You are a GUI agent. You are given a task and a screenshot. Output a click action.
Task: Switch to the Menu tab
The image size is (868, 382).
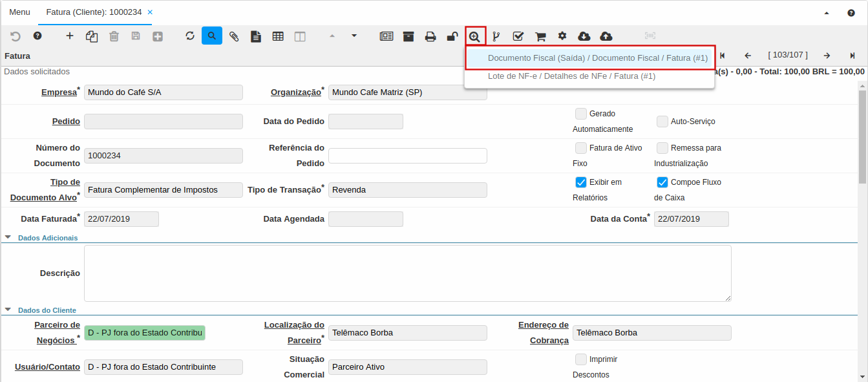[x=19, y=12]
